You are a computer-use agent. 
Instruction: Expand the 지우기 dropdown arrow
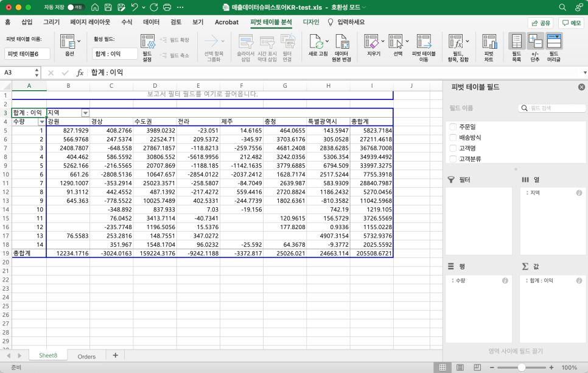click(382, 41)
